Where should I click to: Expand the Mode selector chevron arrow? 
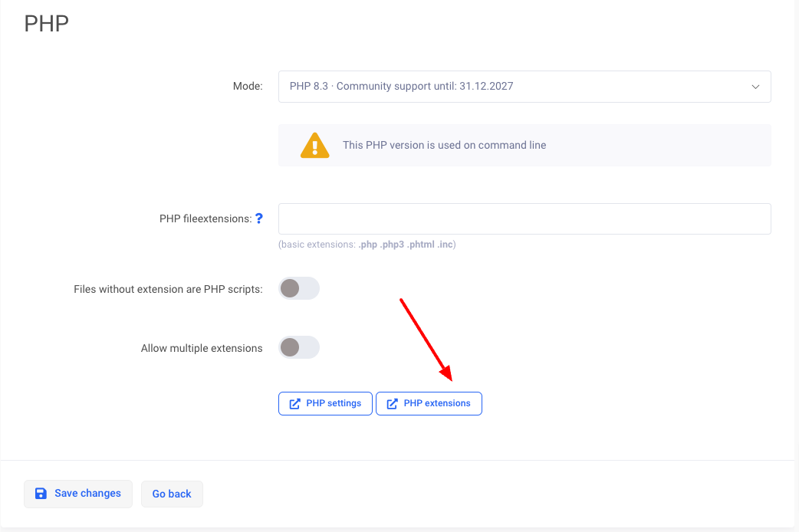[755, 87]
